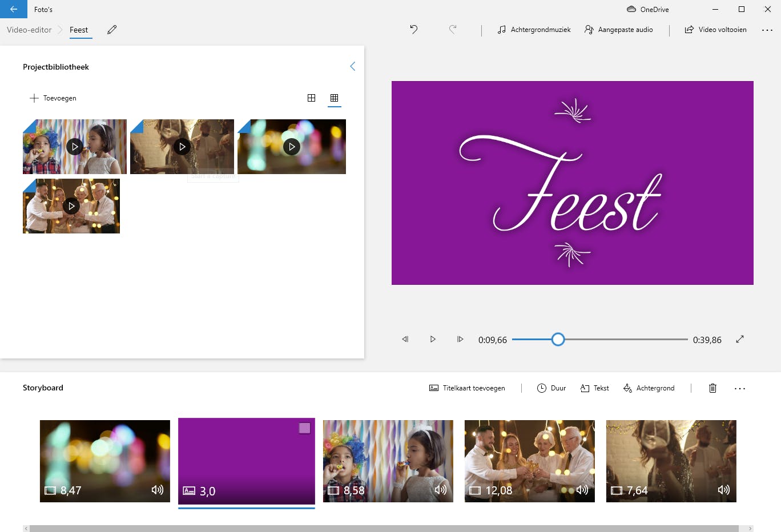Select the blurred lights clip in library
This screenshot has height=532, width=781.
click(x=292, y=147)
